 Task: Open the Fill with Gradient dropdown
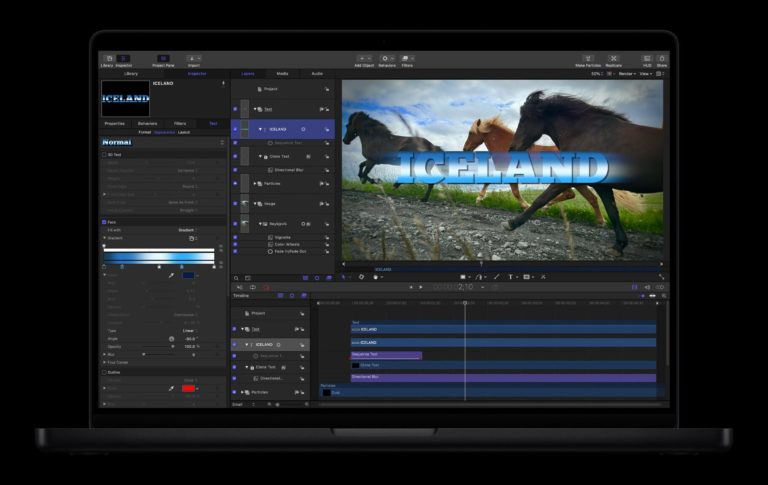[x=188, y=230]
